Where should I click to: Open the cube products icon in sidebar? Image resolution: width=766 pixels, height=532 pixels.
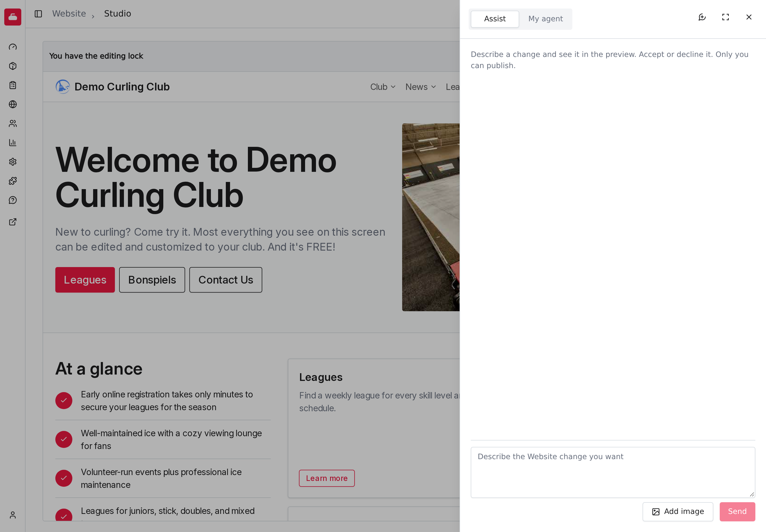(x=13, y=66)
